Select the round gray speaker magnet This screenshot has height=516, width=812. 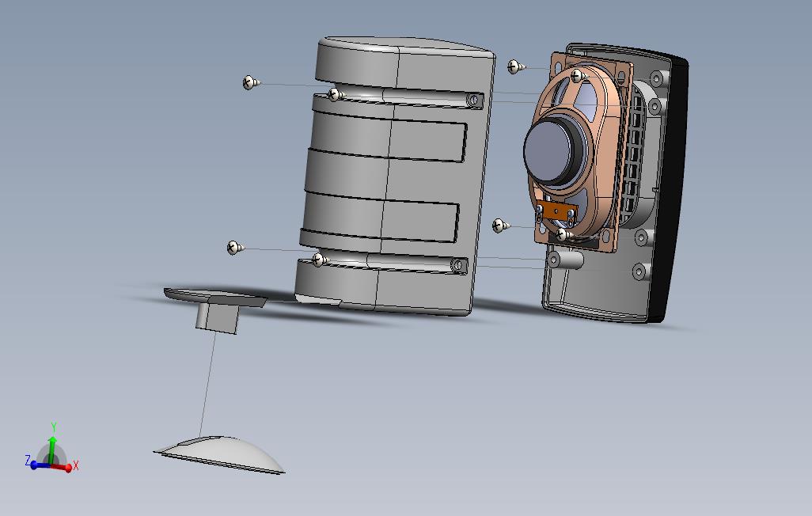[549, 151]
